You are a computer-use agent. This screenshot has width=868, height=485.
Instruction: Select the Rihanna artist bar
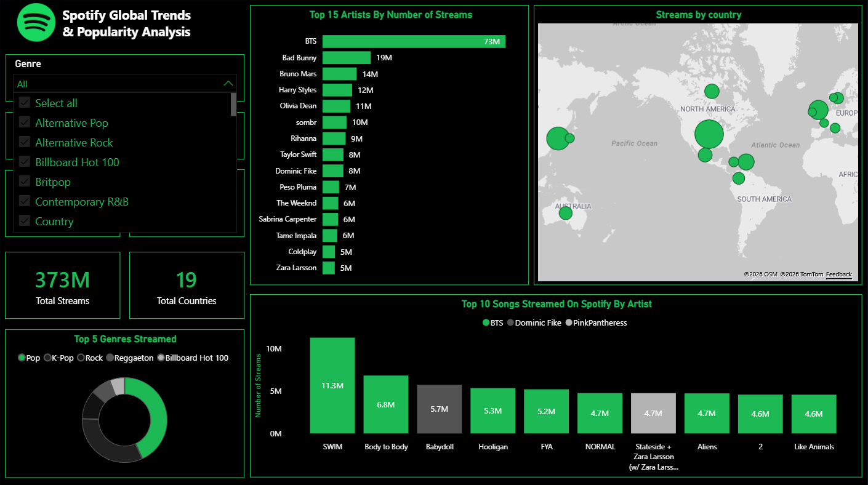click(x=334, y=138)
